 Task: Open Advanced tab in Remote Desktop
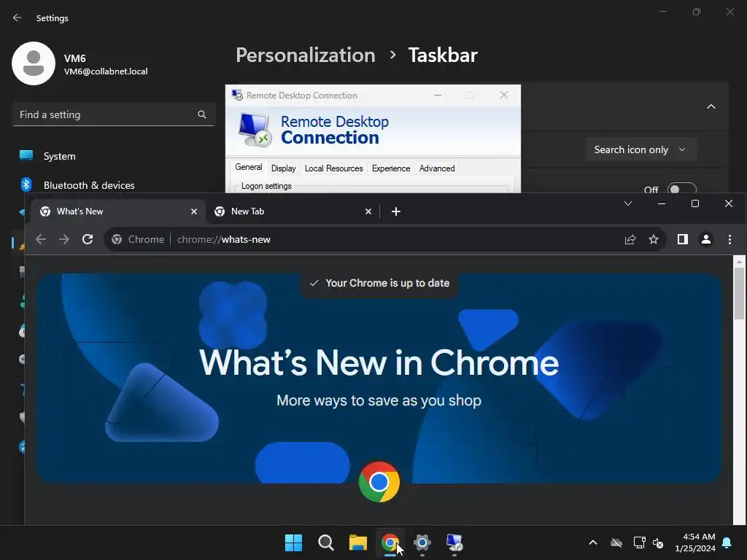point(437,168)
